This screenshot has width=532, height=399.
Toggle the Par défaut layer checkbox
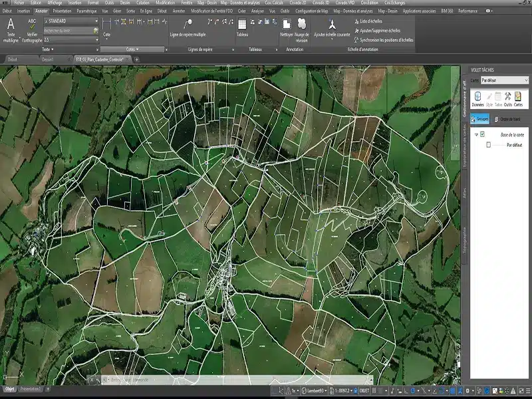coord(488,144)
